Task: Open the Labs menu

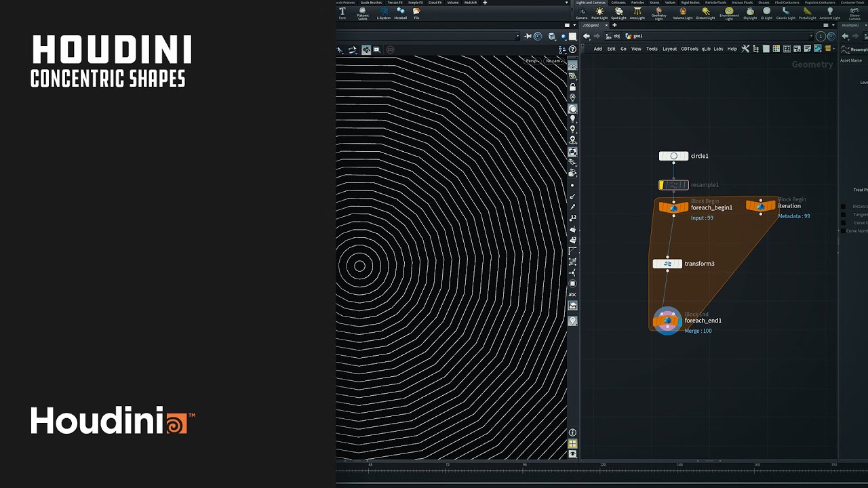Action: (718, 49)
